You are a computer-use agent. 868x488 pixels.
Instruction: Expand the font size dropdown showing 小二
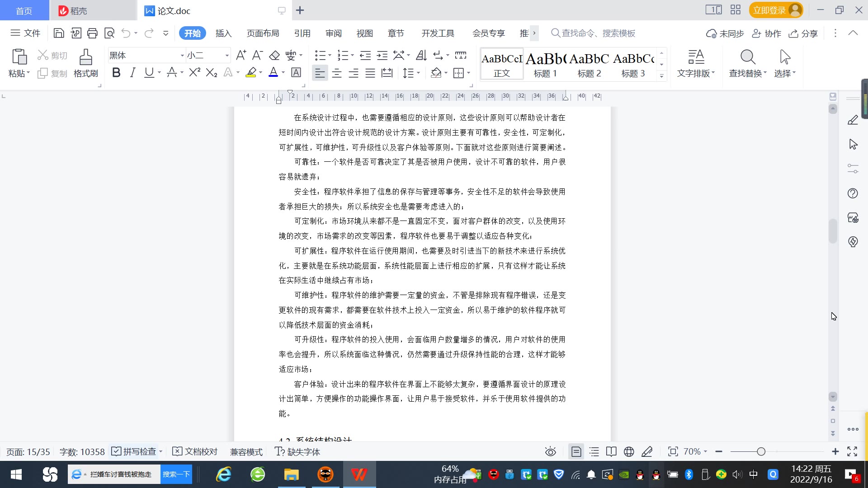coord(226,56)
